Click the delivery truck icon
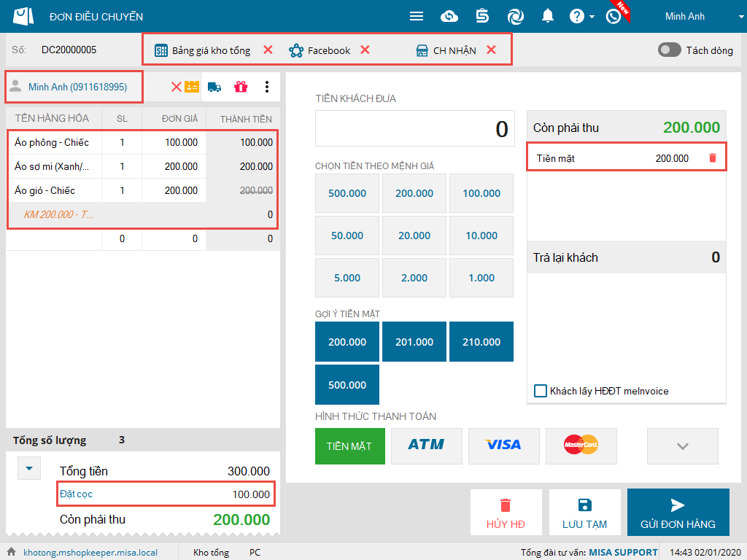 tap(214, 87)
